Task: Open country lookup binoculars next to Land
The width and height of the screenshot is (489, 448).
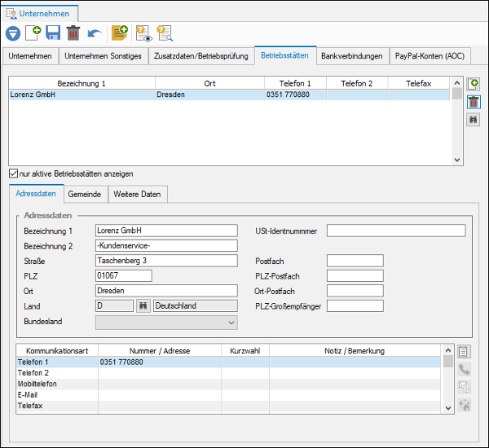Action: pyautogui.click(x=143, y=305)
